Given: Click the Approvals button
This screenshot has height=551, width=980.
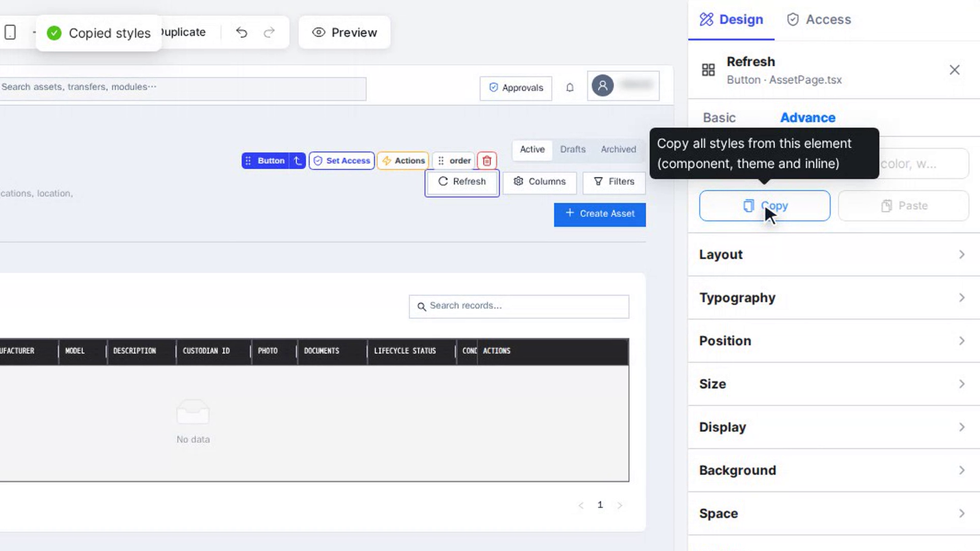Looking at the screenshot, I should [x=516, y=88].
